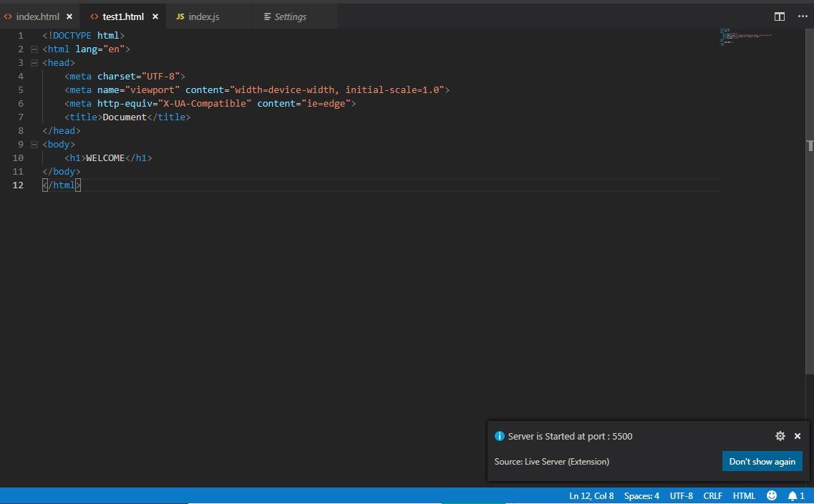
Task: Change the CRLF end of line sequence
Action: pos(713,495)
